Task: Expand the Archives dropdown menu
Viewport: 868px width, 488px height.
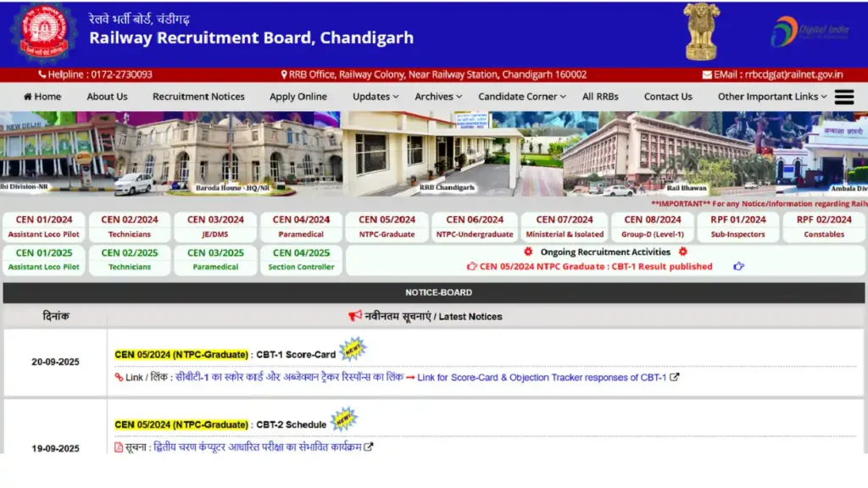Action: [x=438, y=97]
